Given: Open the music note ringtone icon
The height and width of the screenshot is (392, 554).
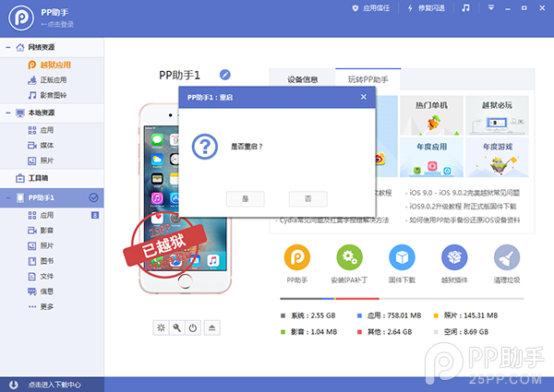Looking at the screenshot, I should (466, 7).
